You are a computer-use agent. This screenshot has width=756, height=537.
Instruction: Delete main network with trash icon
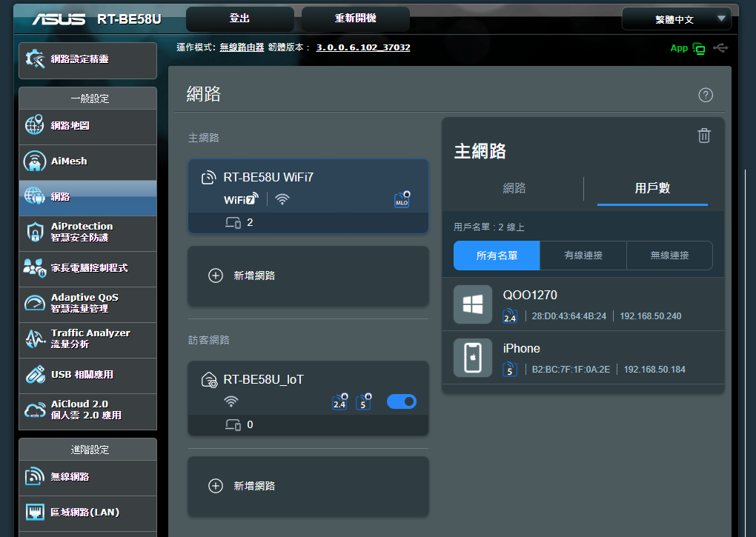click(x=704, y=136)
